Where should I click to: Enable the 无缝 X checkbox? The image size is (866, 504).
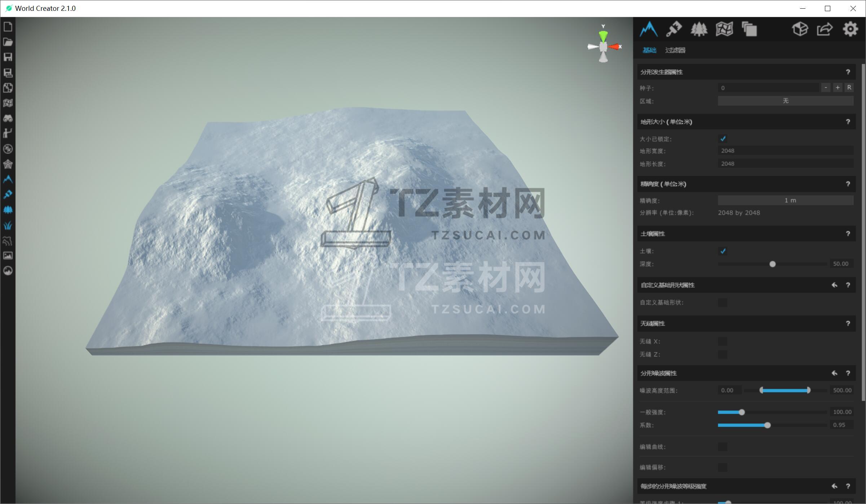(723, 341)
